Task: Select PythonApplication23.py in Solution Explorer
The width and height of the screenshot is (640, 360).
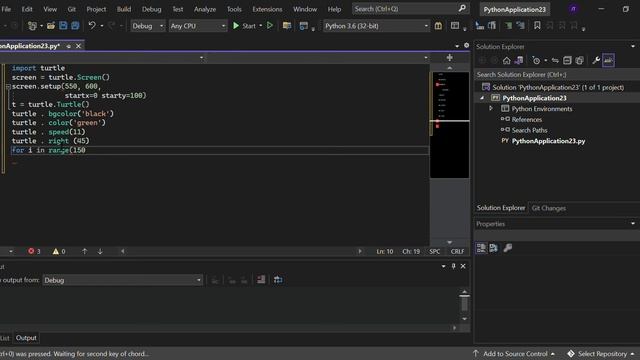Action: tap(548, 141)
